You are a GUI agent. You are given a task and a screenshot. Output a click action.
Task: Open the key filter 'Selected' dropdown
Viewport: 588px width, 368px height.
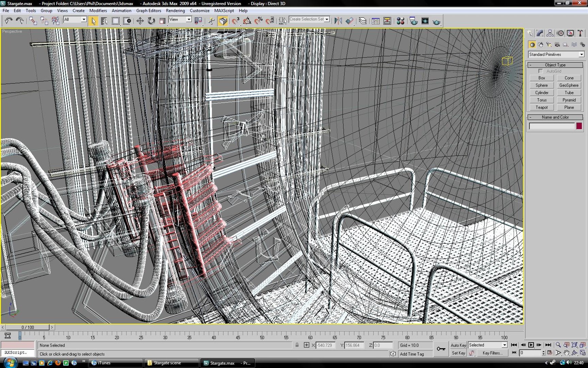tap(488, 345)
